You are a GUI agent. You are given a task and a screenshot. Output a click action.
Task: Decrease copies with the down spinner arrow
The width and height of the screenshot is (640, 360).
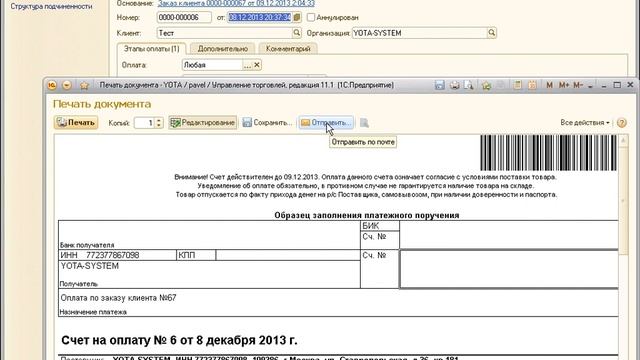159,125
